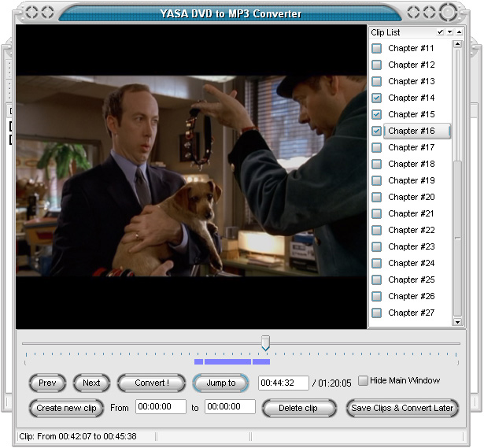This screenshot has width=484, height=448.
Task: Click the total duration text '/ 01:20:05'
Action: pos(332,383)
